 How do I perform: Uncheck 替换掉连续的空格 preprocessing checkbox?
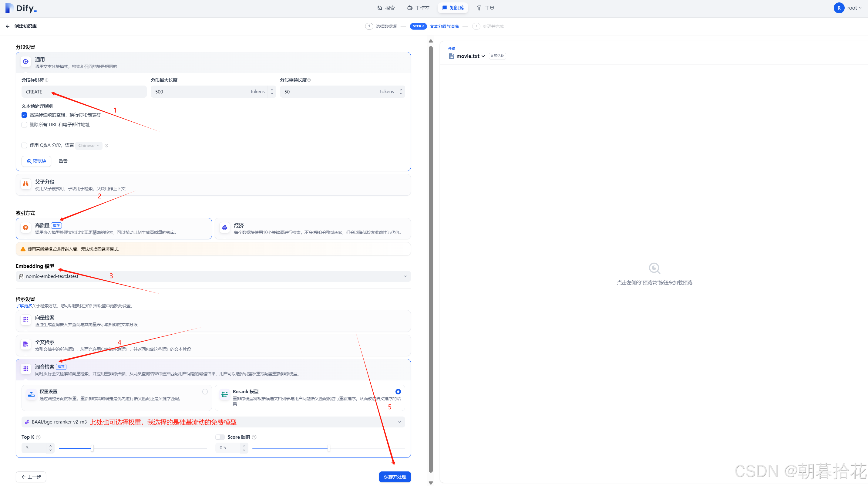pyautogui.click(x=24, y=115)
